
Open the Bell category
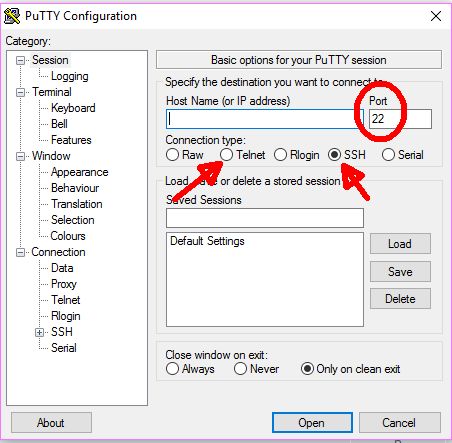pos(59,124)
